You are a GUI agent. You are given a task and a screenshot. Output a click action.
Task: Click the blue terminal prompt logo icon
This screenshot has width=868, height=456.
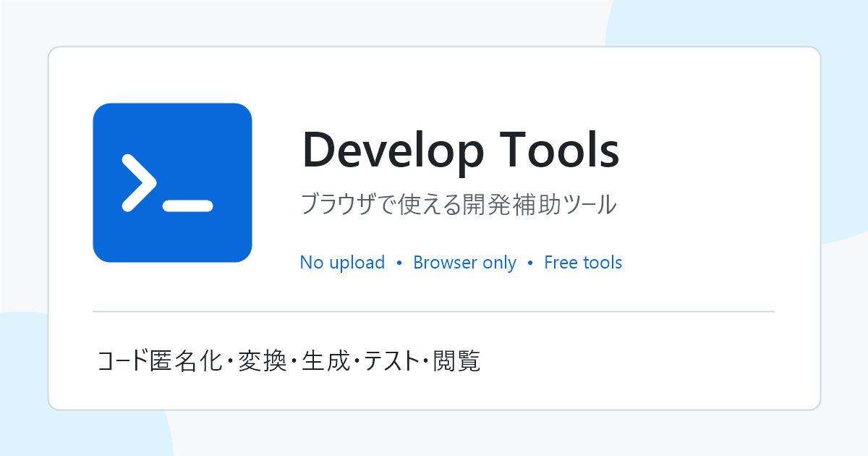coord(172,182)
